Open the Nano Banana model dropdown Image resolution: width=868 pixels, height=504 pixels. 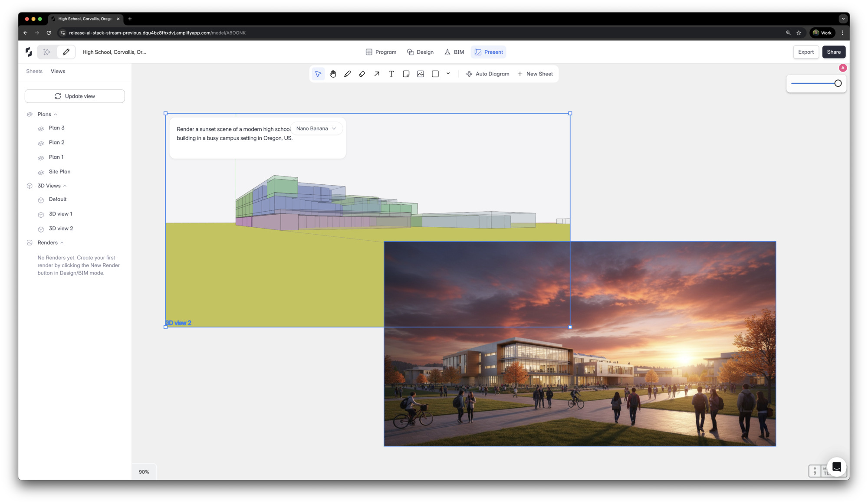coord(316,128)
